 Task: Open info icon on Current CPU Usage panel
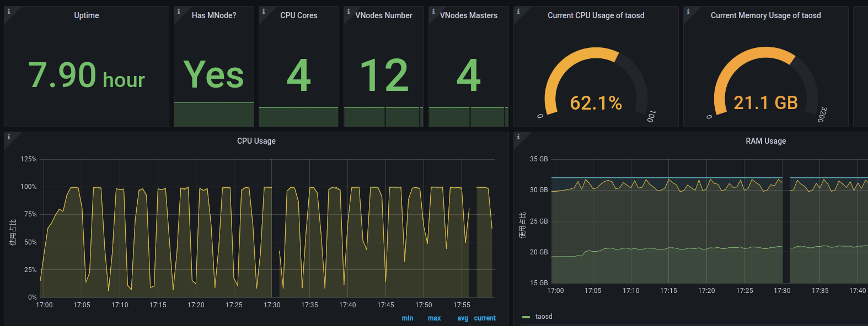tap(518, 11)
